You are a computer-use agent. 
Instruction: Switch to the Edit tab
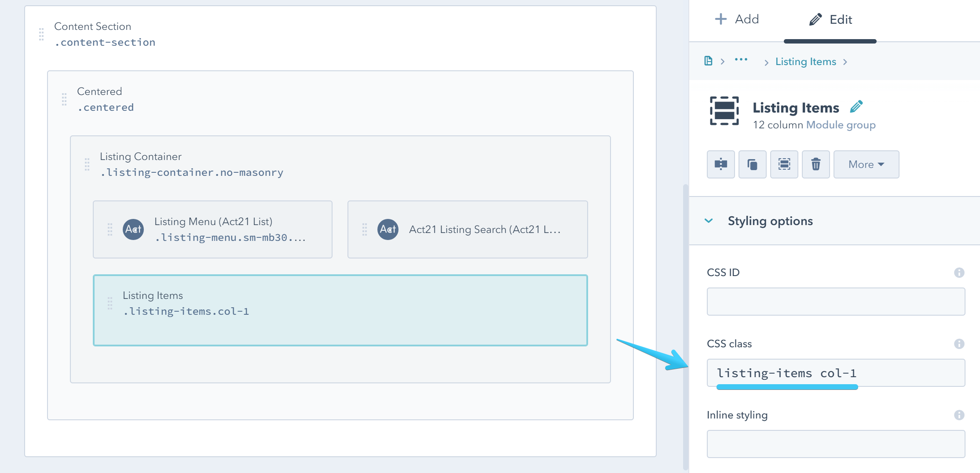click(830, 20)
